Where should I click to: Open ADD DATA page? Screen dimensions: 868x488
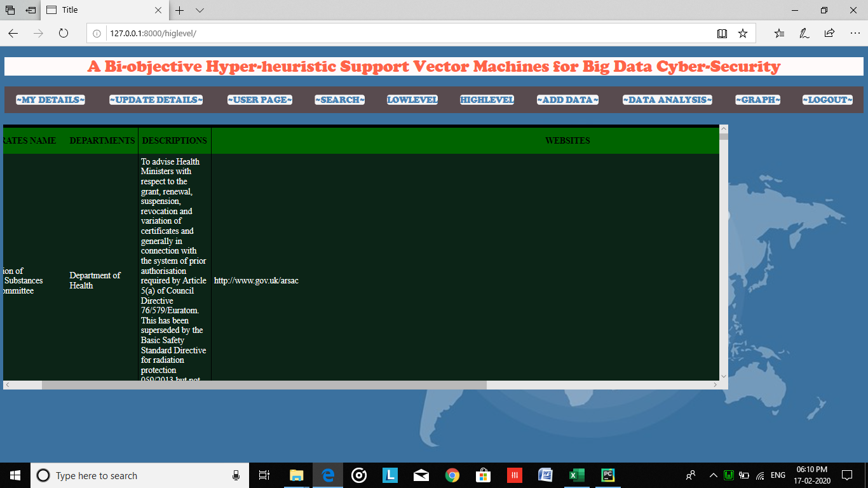[x=568, y=100]
